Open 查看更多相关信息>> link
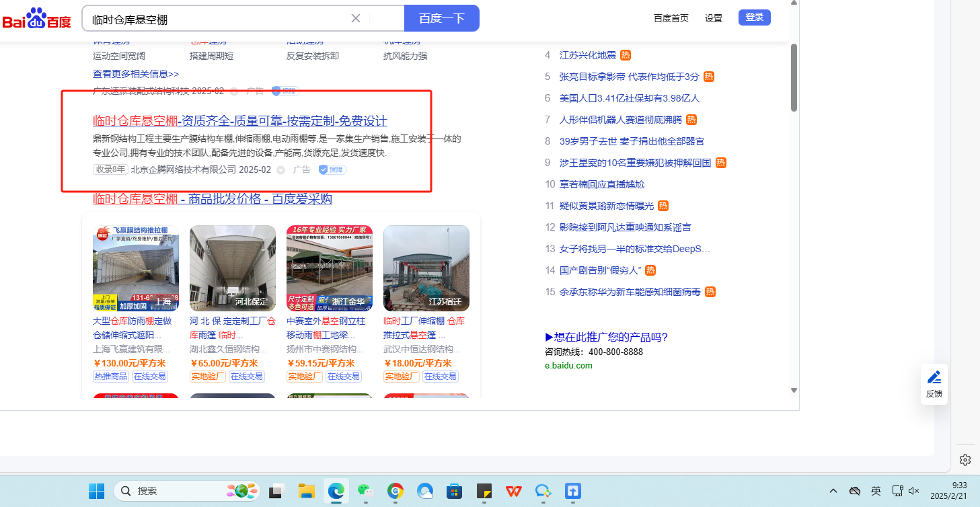Screen dimensions: 980x507 (x=136, y=74)
